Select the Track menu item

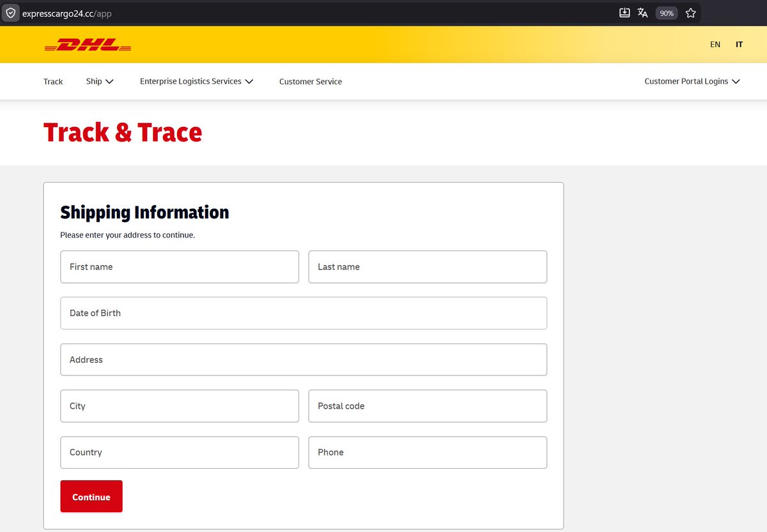[x=53, y=81]
